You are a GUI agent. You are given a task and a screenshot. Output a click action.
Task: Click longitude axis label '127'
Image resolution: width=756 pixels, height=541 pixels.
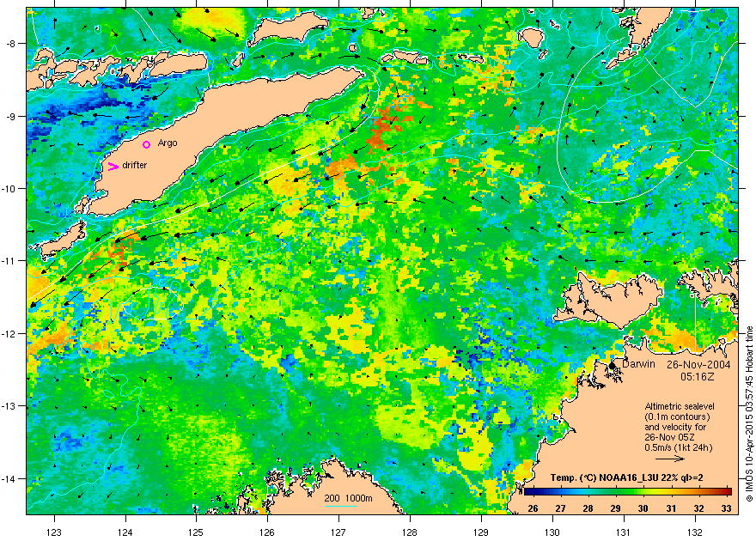(338, 532)
